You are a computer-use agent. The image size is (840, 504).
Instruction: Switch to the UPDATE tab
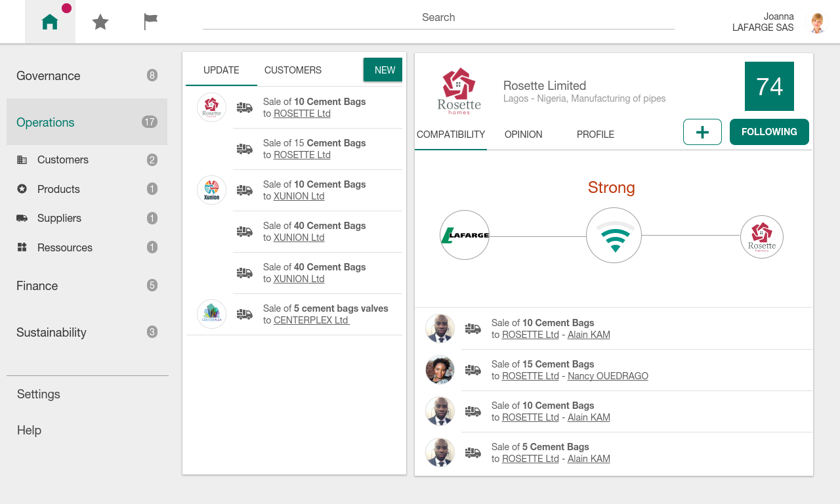[221, 70]
